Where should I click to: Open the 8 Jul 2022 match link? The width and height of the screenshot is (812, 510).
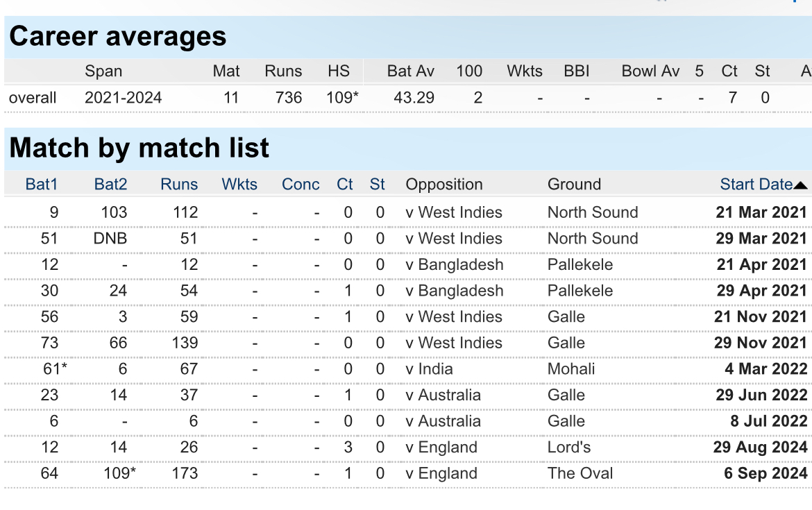(x=768, y=421)
